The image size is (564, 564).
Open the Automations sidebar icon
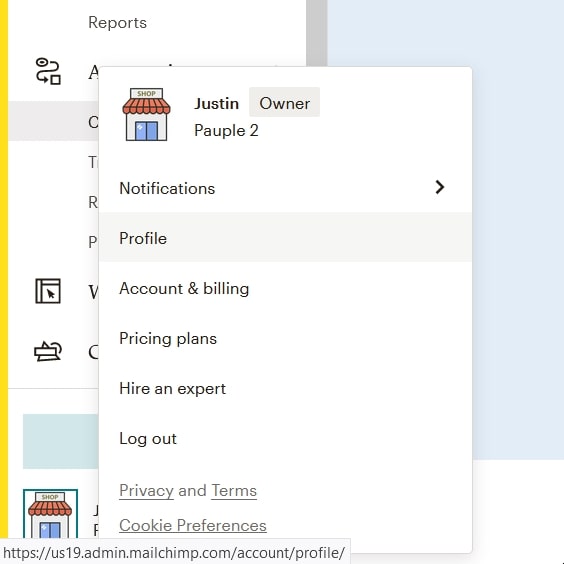(48, 71)
